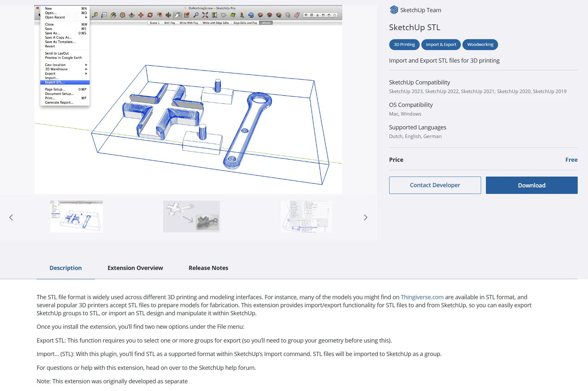The height and width of the screenshot is (391, 588).
Task: Open the Extension Overview tab
Action: 135,268
